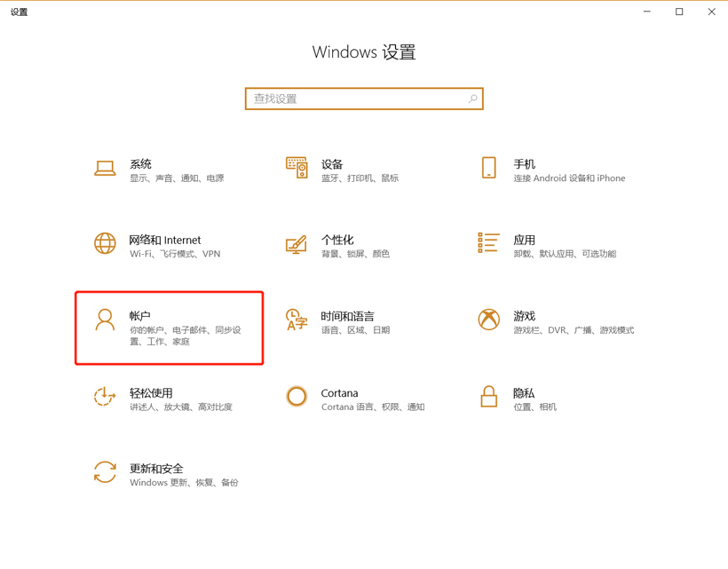
Task: Select the 帐户 category title
Action: pos(139,316)
